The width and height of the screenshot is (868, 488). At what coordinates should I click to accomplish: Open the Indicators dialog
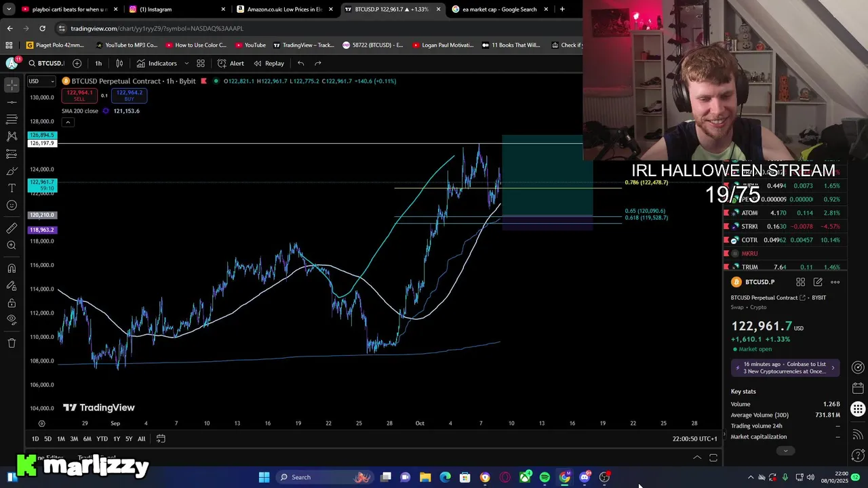click(157, 63)
